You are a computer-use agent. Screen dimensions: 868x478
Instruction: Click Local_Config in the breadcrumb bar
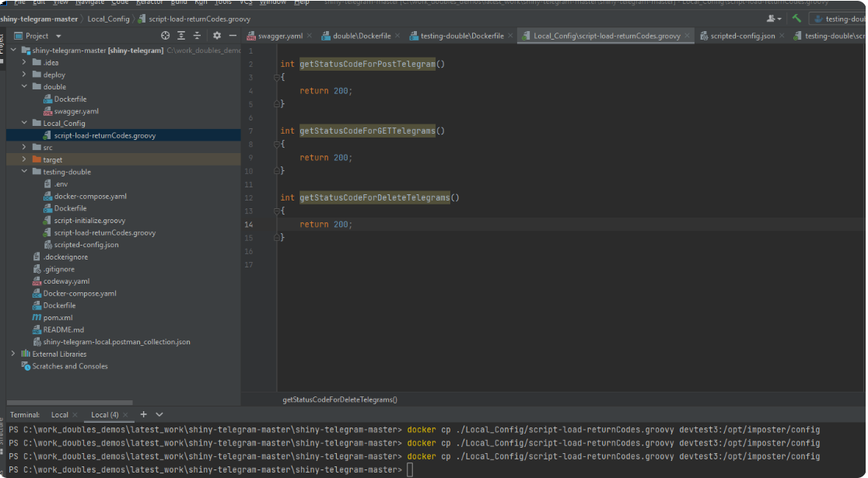(107, 18)
